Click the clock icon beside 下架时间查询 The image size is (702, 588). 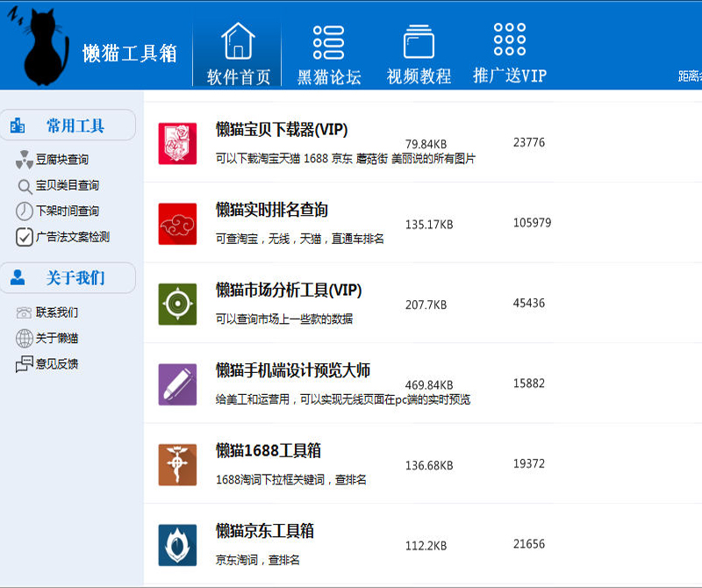click(x=25, y=211)
